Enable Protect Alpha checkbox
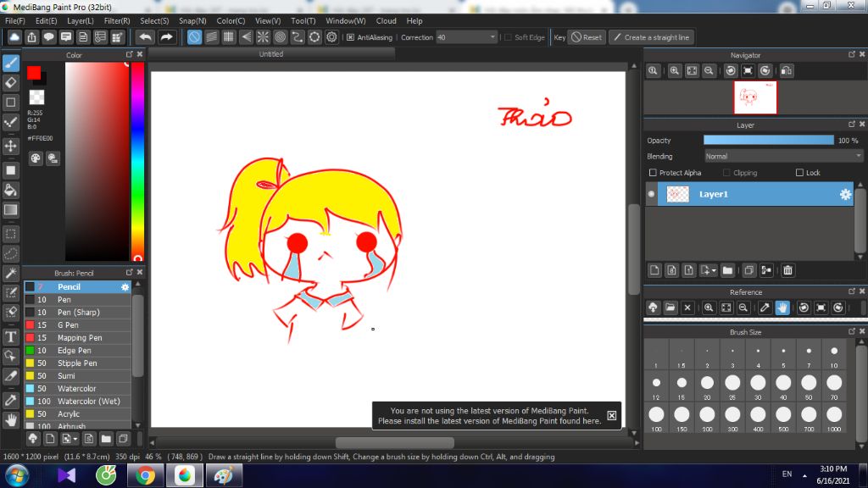The image size is (868, 488). (x=653, y=173)
